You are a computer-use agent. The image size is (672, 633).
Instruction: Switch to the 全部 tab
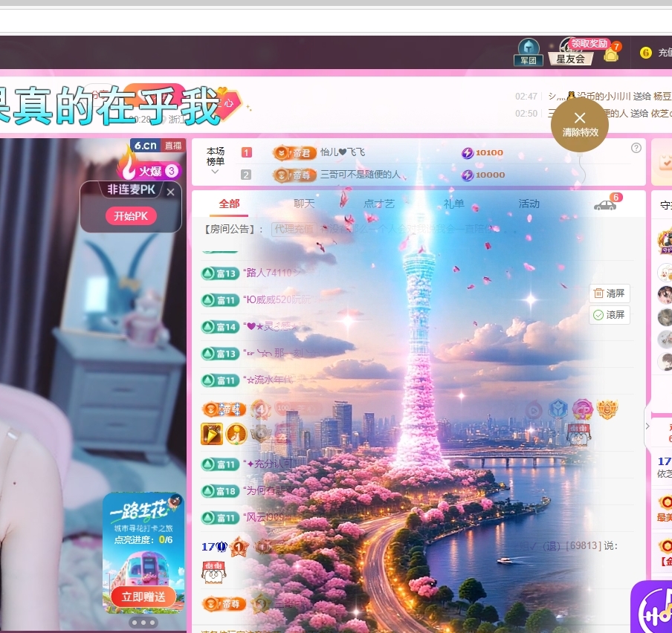click(x=229, y=204)
